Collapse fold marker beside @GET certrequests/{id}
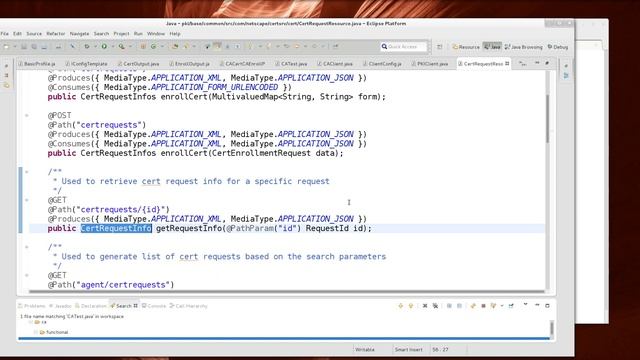The width and height of the screenshot is (640, 360). point(27,200)
